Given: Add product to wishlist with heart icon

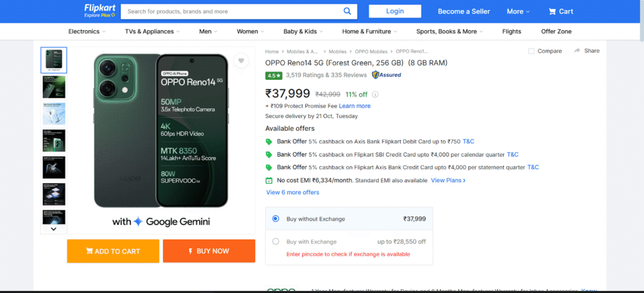Looking at the screenshot, I should (241, 61).
